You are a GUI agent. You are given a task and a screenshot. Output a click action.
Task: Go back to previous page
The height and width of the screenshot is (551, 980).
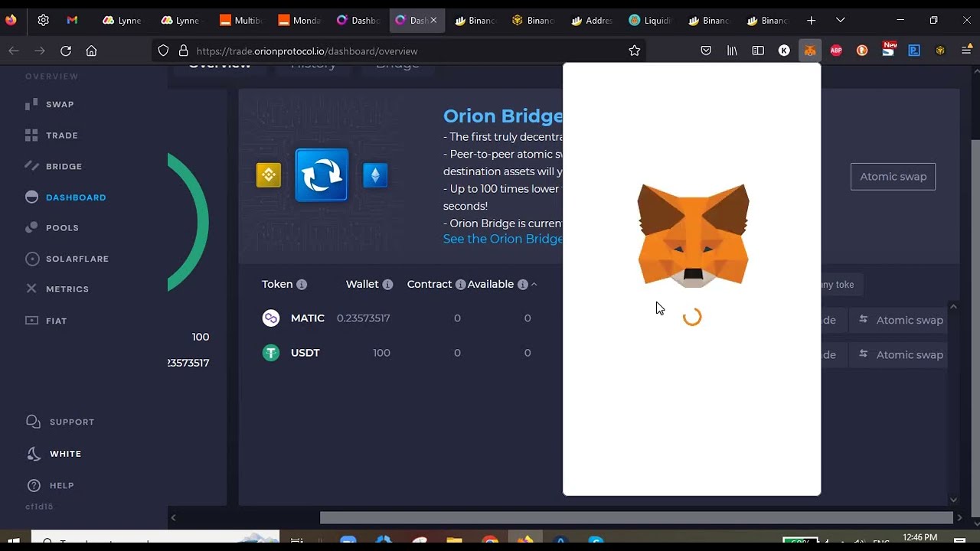(14, 51)
